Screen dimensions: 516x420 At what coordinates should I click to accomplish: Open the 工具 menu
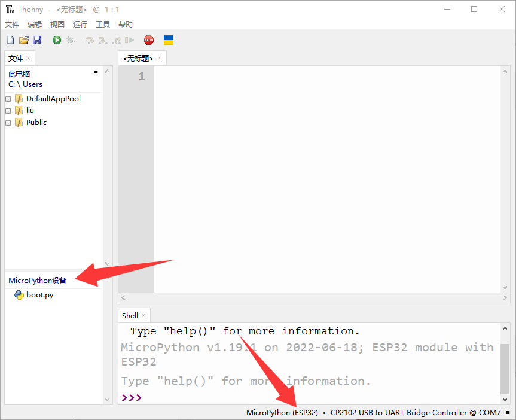click(103, 24)
